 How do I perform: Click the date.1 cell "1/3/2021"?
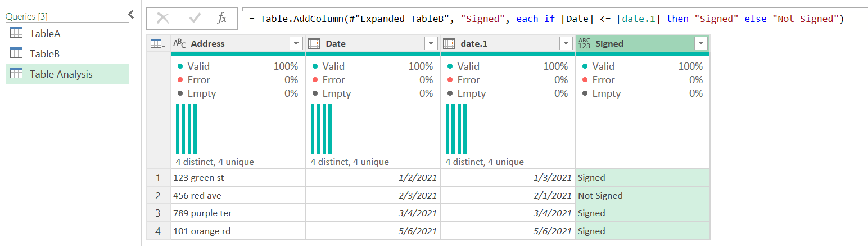508,177
